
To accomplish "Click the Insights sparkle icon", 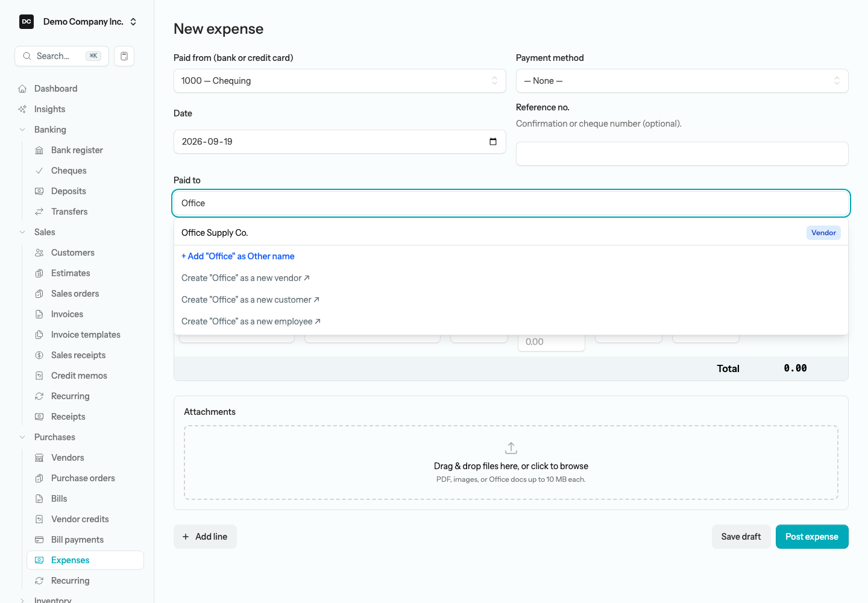I will pyautogui.click(x=22, y=109).
